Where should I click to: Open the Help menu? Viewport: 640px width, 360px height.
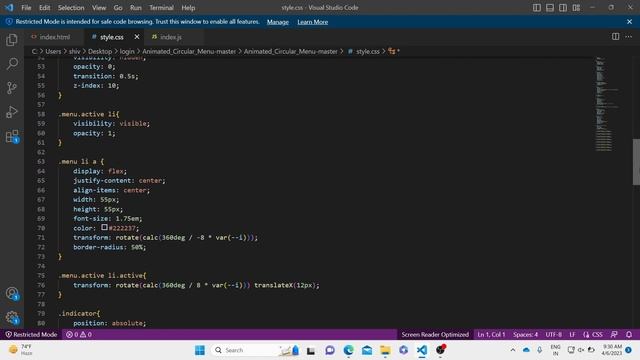point(188,8)
